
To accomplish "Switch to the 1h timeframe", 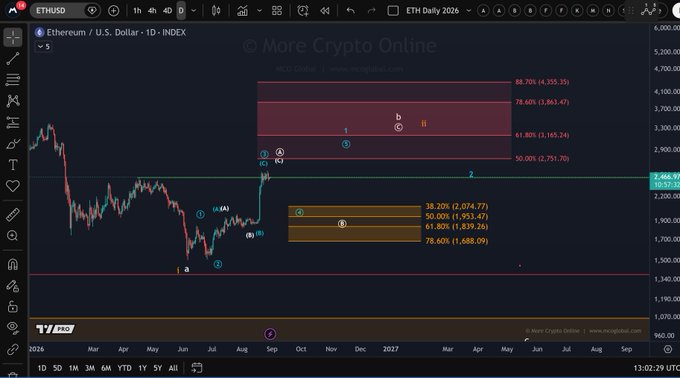I will click(x=137, y=10).
